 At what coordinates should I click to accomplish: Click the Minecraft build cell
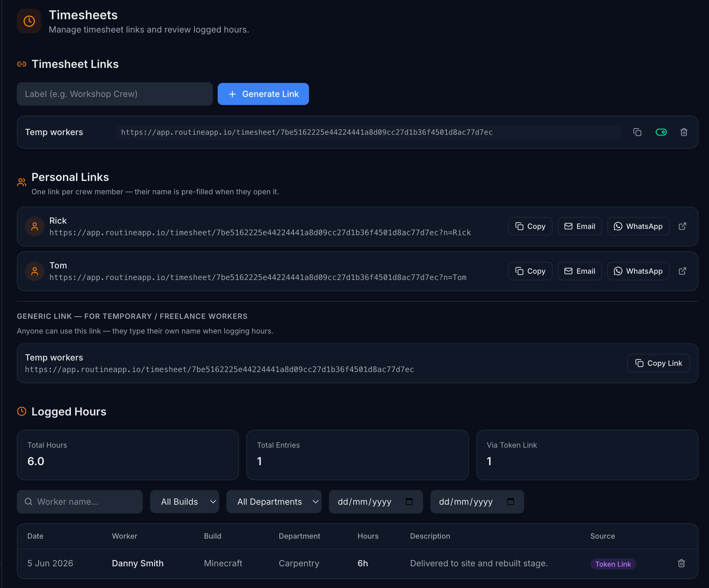(223, 563)
